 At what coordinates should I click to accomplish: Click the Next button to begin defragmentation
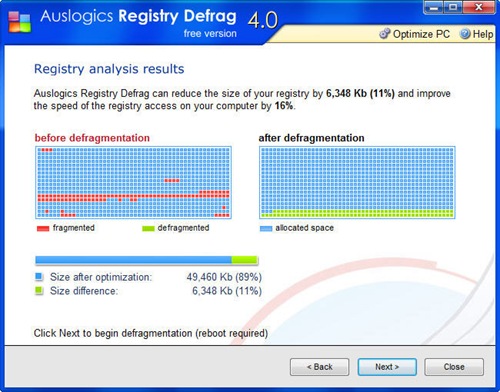[x=387, y=367]
